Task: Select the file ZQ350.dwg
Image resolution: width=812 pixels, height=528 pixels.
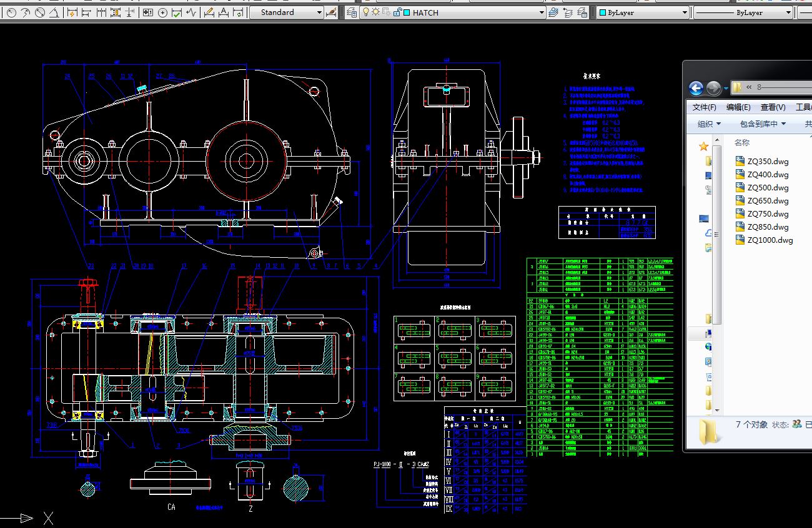Action: (x=762, y=161)
